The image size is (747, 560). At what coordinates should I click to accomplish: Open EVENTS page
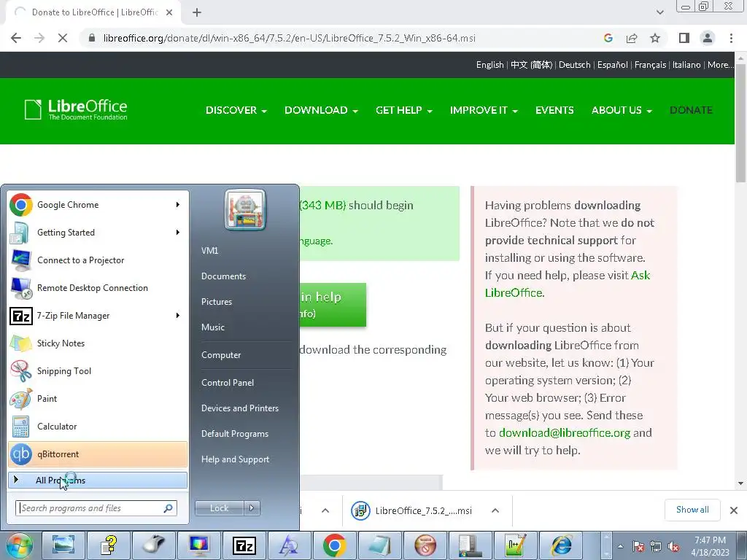pos(554,110)
